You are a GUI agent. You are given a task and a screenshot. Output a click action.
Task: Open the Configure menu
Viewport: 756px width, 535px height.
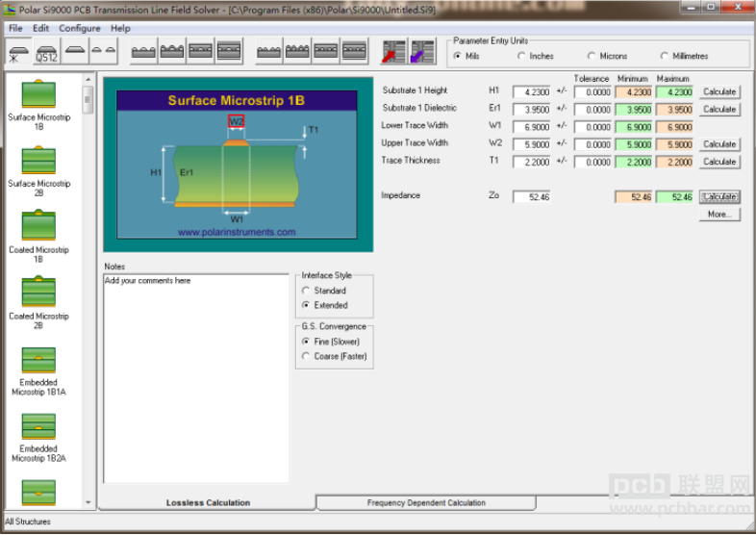[80, 28]
